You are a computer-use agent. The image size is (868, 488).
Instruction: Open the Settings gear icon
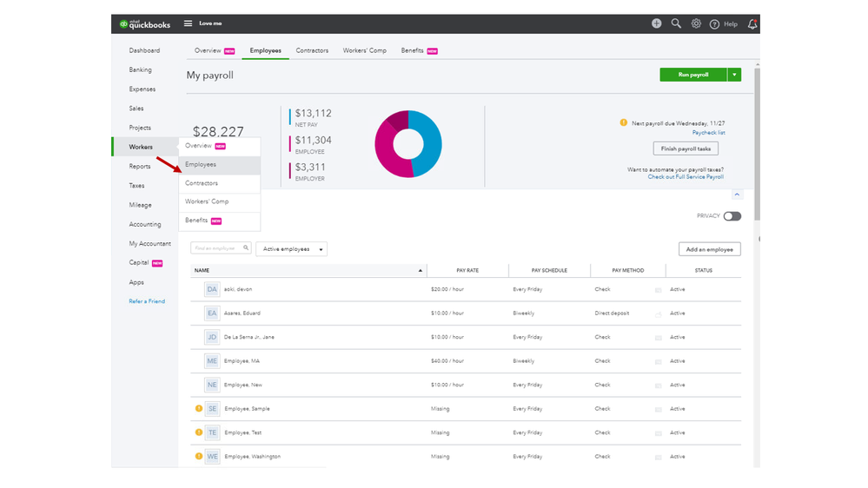(x=696, y=23)
